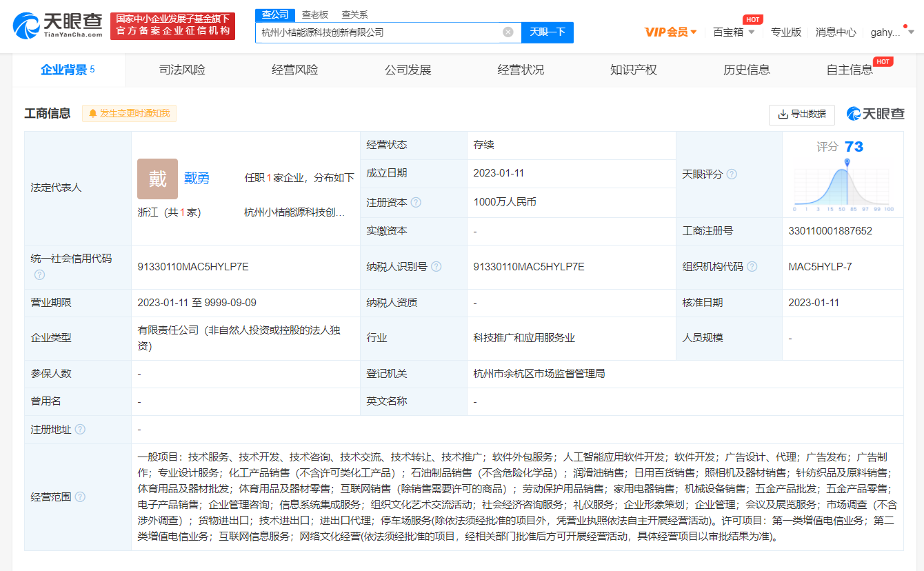Click help icon next to 注册地址
Screen dimensions: 924x571
coord(80,430)
